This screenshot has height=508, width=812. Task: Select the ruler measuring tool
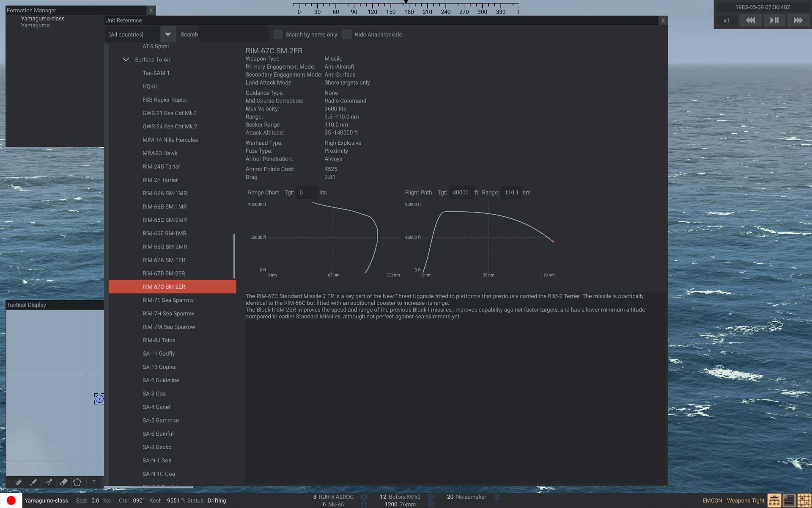tap(19, 482)
